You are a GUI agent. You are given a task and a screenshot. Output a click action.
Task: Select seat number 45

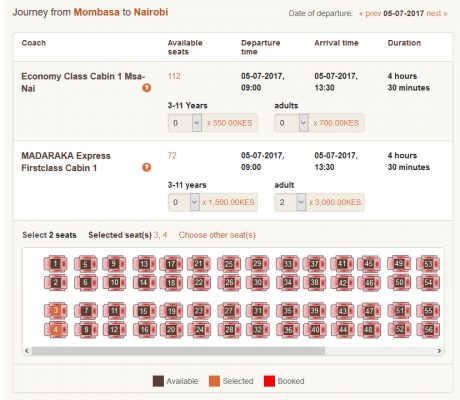369,264
